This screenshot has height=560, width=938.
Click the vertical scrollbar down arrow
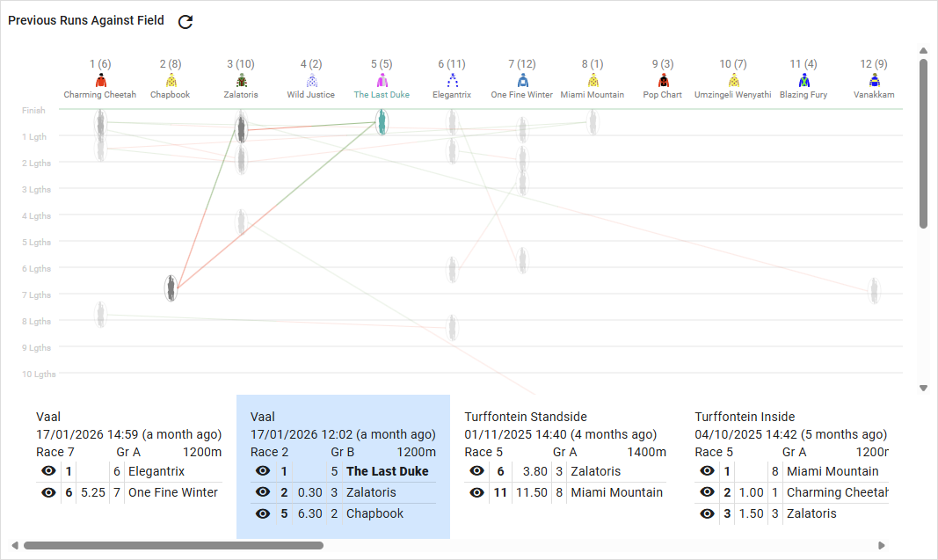coord(923,388)
